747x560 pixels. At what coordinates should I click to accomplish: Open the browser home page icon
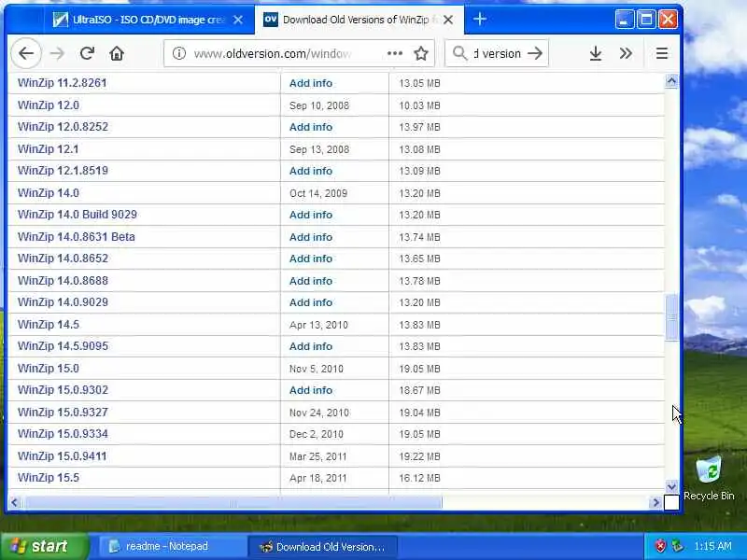[x=117, y=53]
